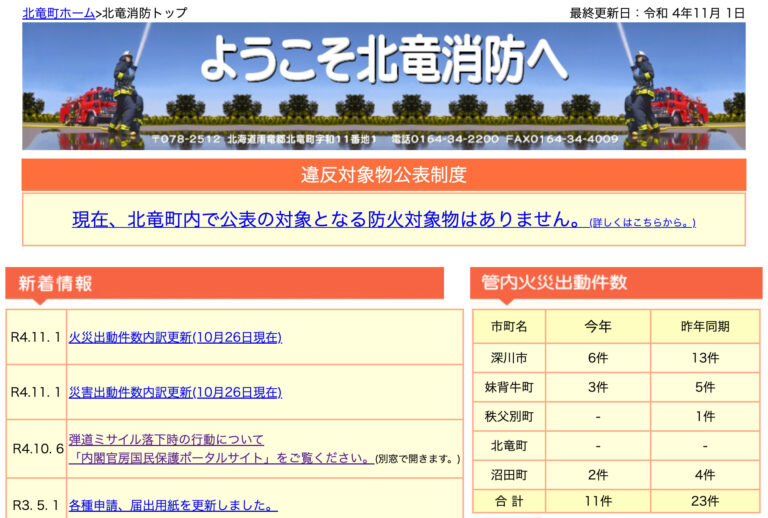Open 火災出動件数内訳更新 news link
768x518 pixels.
pos(175,337)
